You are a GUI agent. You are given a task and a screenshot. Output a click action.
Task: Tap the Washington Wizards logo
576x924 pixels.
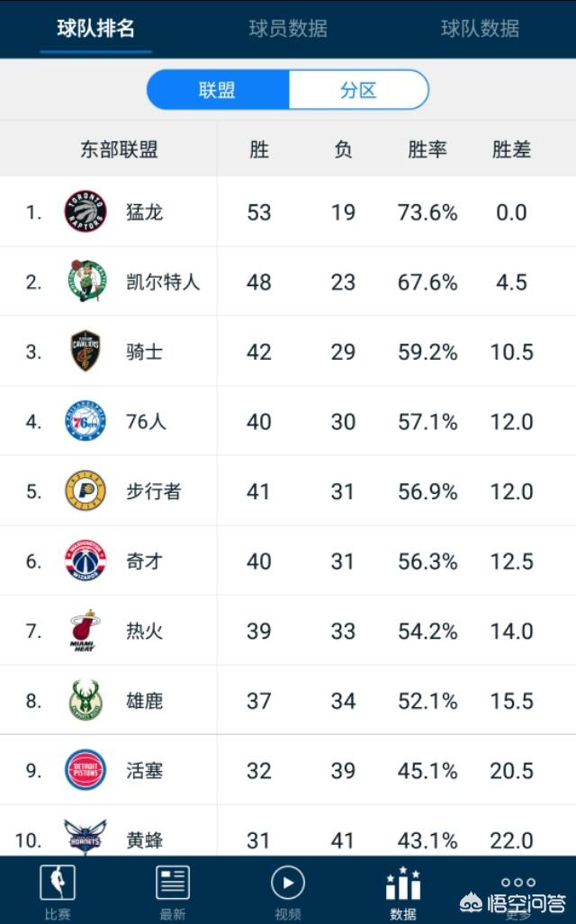85,561
